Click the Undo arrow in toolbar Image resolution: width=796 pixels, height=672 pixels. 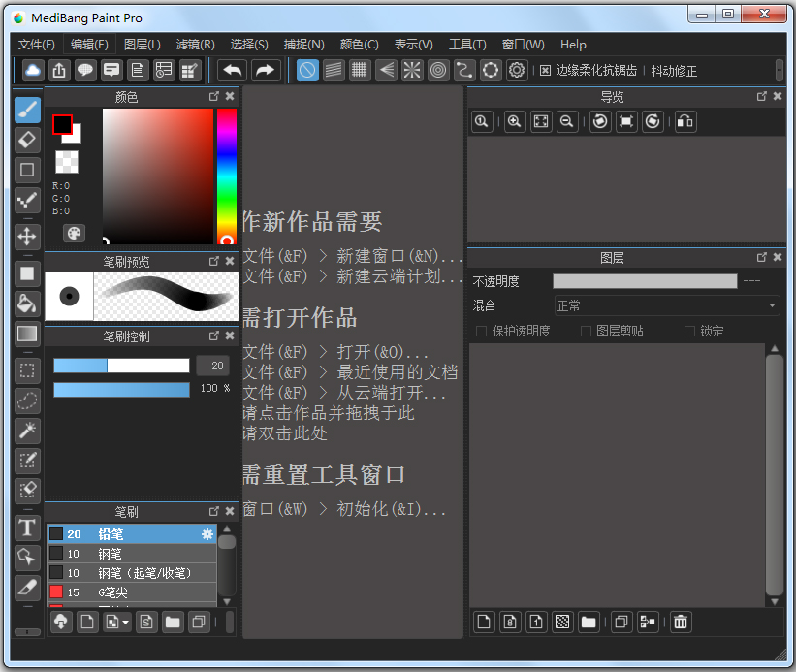(232, 70)
